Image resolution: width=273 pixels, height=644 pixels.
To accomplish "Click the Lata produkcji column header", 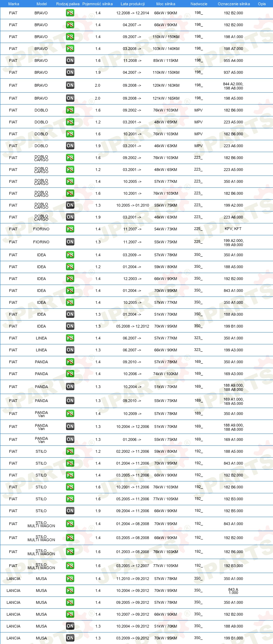I will click(133, 4).
